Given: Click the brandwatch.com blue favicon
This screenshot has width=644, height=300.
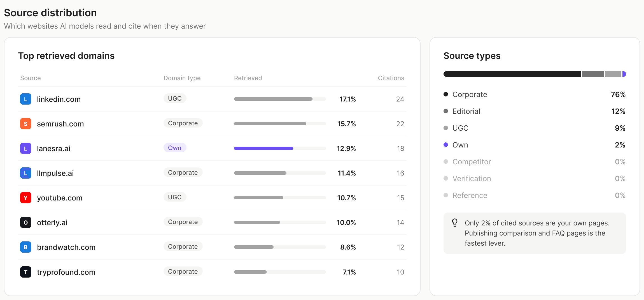Looking at the screenshot, I should (x=26, y=247).
